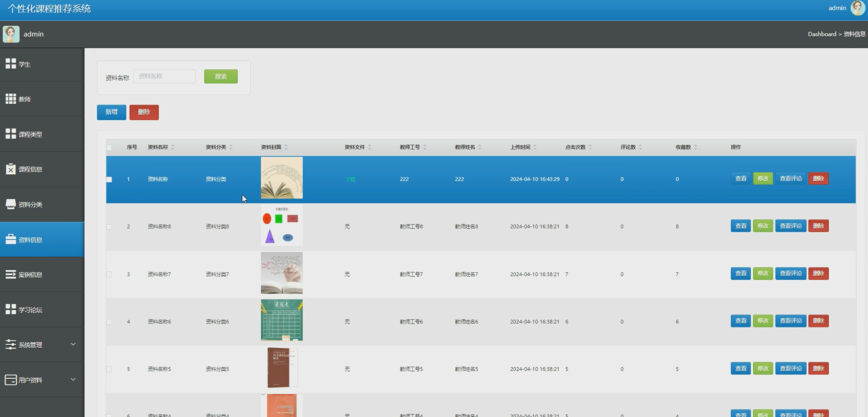The width and height of the screenshot is (868, 417).
Task: Sort by 资料名称 column arrows
Action: [172, 147]
